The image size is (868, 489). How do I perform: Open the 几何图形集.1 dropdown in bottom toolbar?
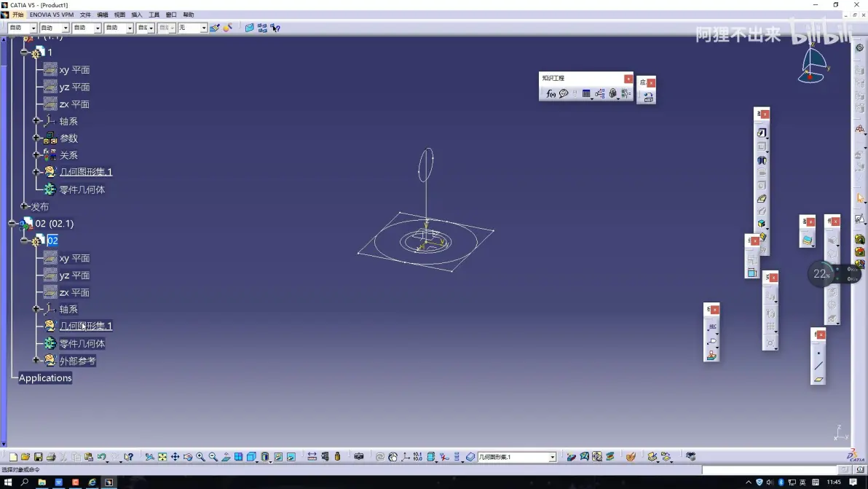pos(552,458)
